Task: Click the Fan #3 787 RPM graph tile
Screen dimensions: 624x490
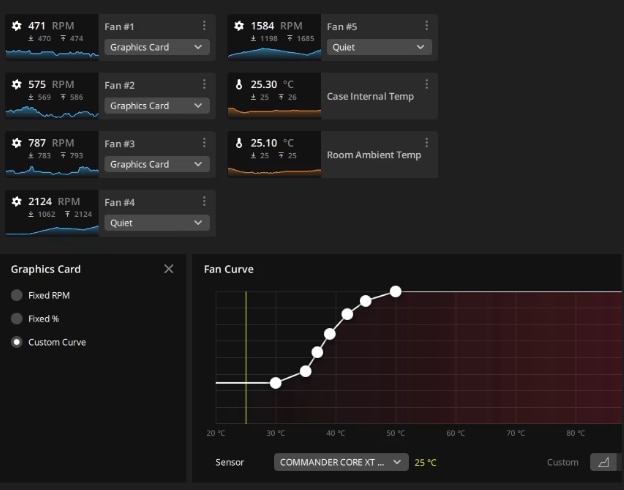Action: tap(52, 154)
